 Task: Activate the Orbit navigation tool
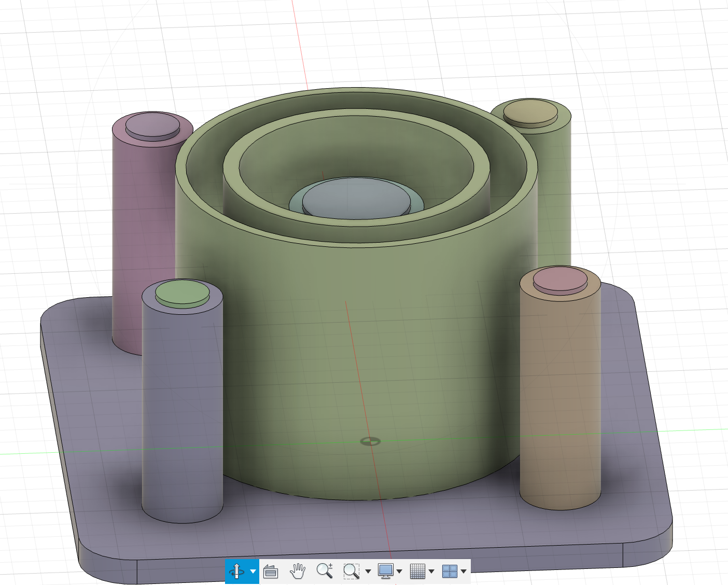pyautogui.click(x=236, y=571)
